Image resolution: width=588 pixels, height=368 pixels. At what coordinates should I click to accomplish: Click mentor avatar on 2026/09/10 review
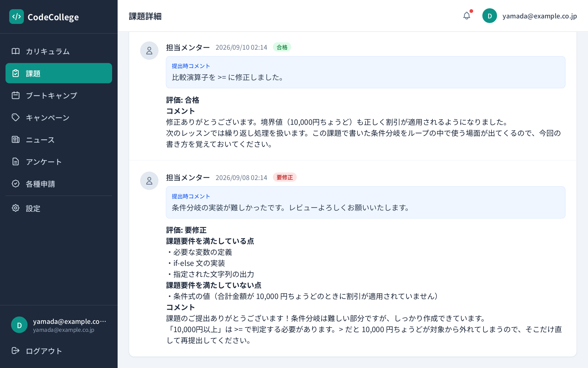pos(149,51)
